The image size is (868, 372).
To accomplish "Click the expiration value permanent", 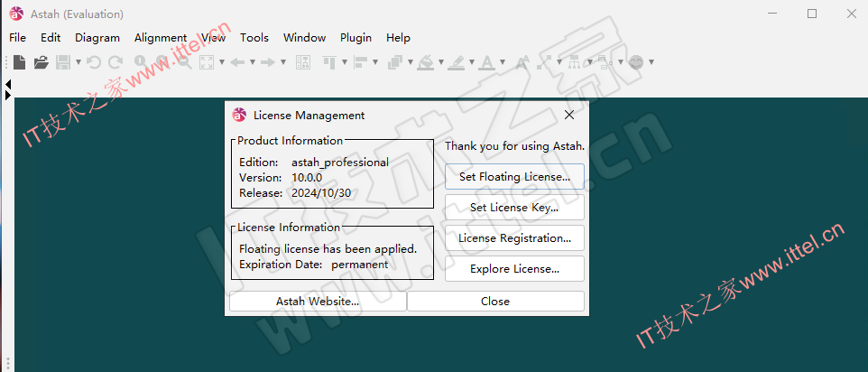I will tap(360, 265).
